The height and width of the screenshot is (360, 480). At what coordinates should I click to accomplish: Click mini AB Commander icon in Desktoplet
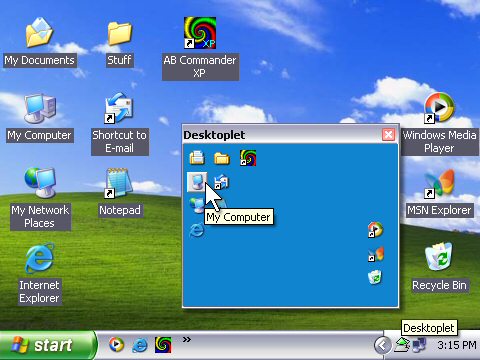pos(248,158)
